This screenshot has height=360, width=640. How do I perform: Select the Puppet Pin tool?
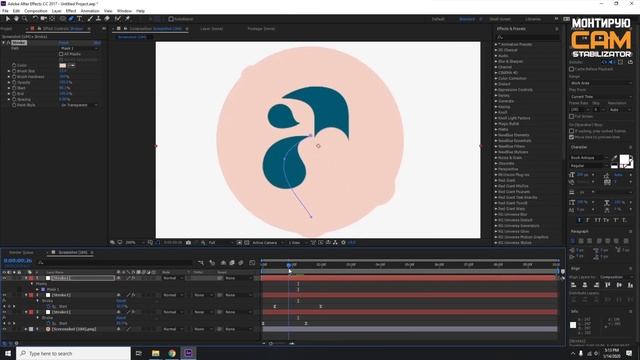[127, 19]
